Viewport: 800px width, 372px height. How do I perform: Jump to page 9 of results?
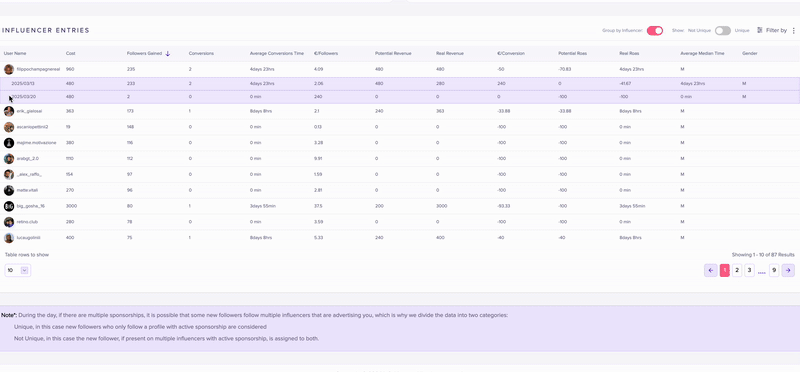pos(774,270)
